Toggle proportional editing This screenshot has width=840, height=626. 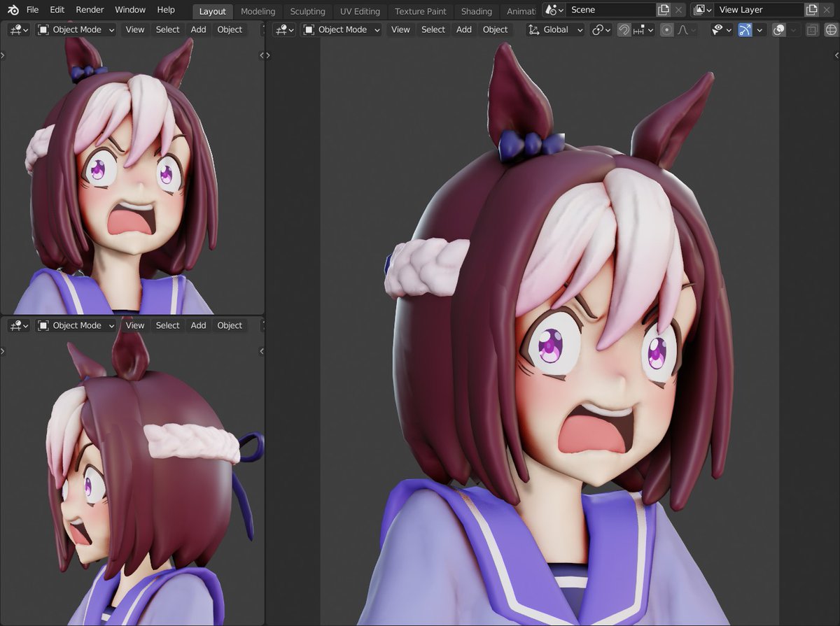(x=666, y=29)
